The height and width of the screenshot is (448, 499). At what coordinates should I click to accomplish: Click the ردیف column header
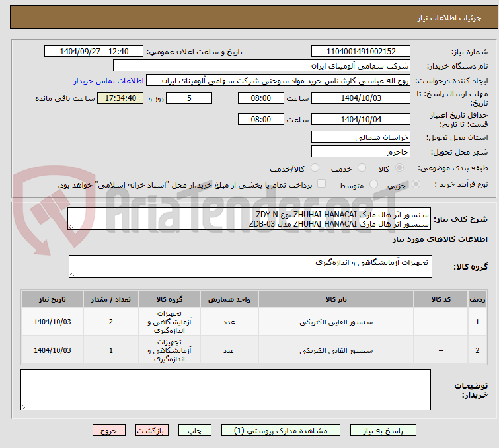(x=477, y=299)
